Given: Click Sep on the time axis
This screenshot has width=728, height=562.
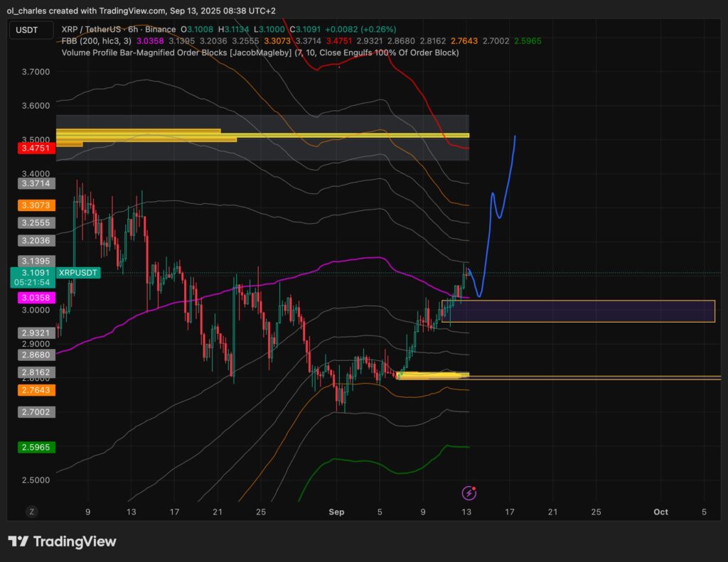Looking at the screenshot, I should [x=336, y=512].
